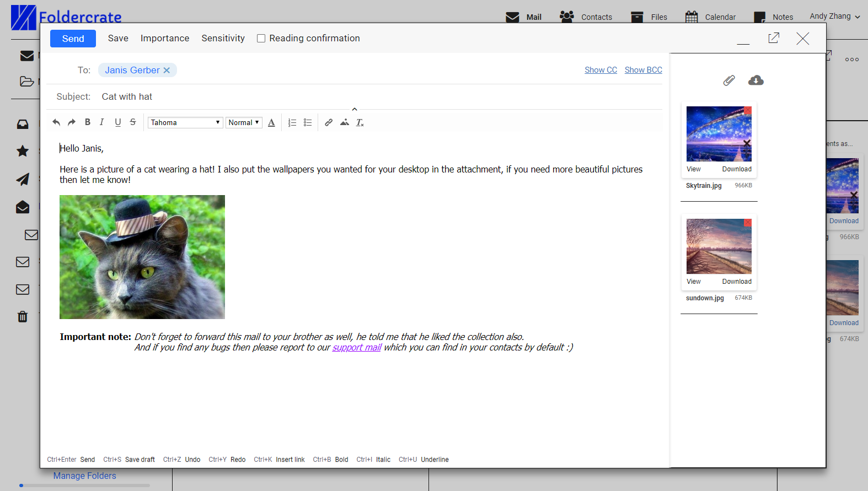
Task: Collapse the header with the small chevron
Action: pos(355,109)
